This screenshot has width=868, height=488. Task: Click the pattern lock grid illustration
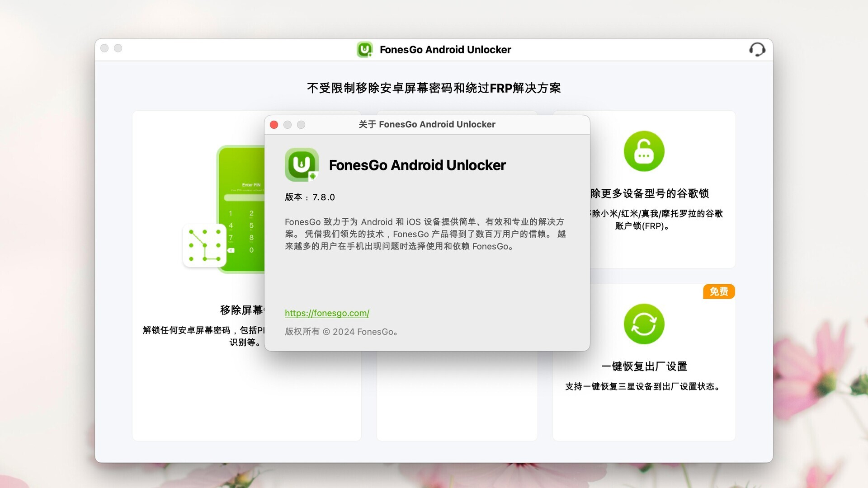pos(205,245)
